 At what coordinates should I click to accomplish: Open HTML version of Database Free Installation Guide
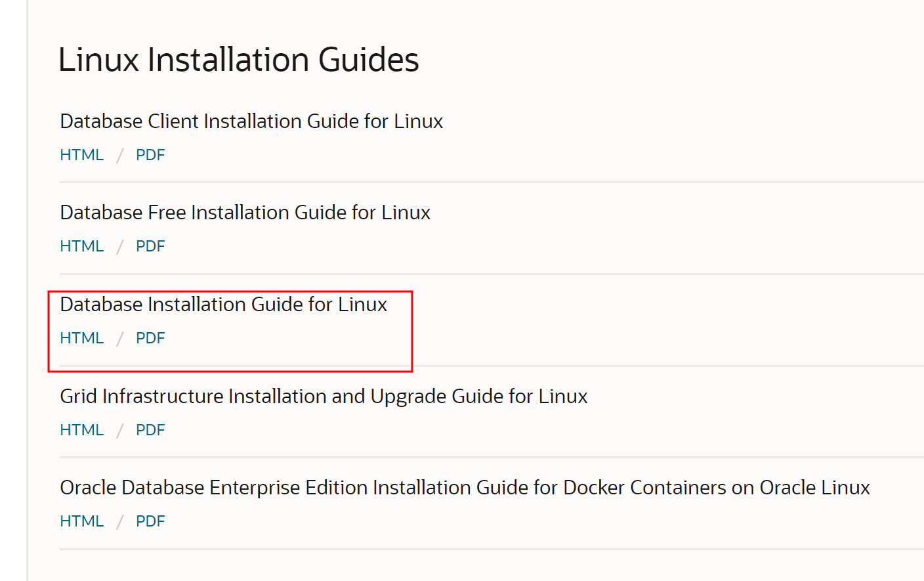coord(81,246)
